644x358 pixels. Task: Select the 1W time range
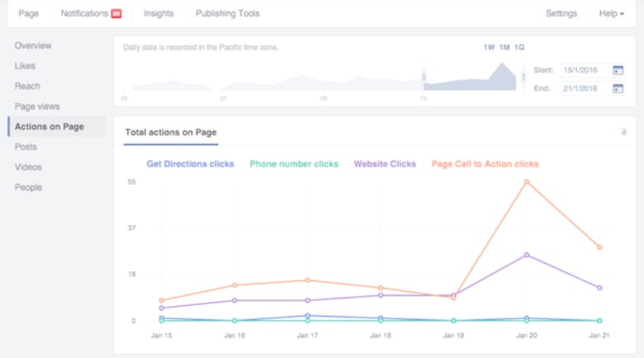489,47
